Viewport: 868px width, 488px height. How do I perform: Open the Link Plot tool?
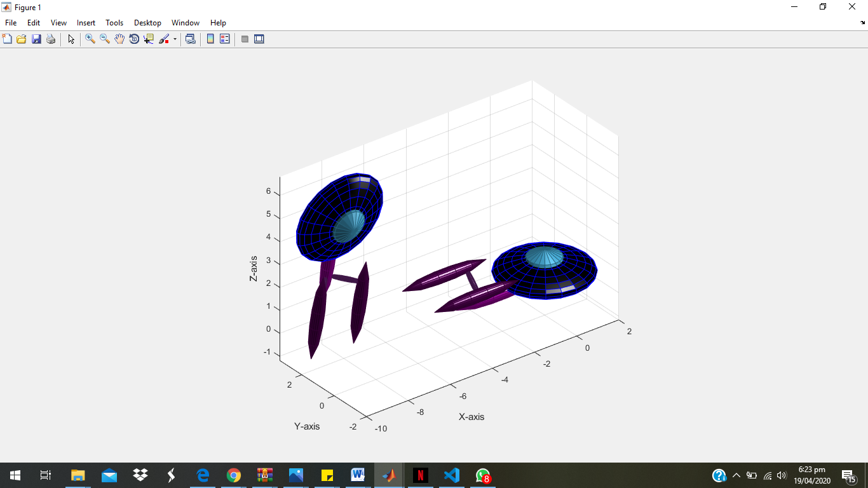[190, 39]
